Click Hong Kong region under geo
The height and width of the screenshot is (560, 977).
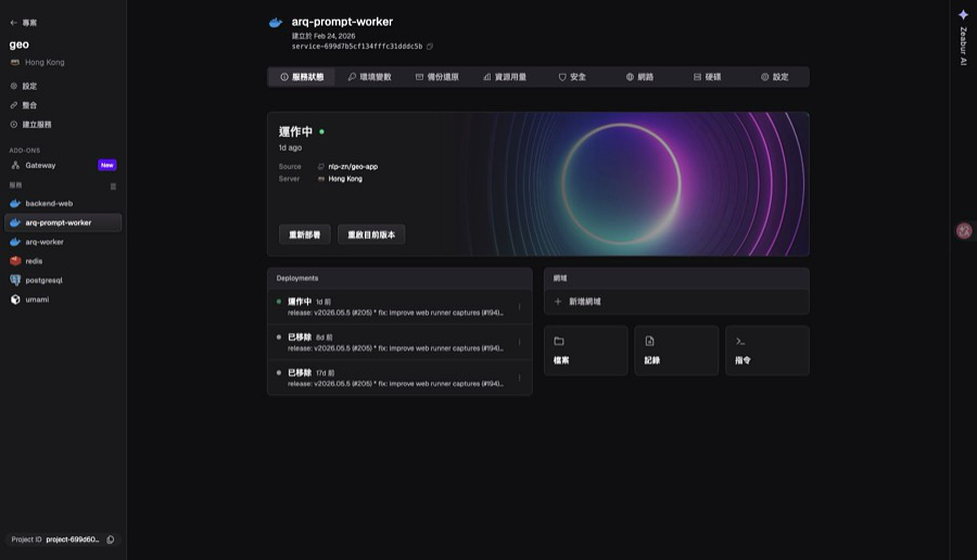click(37, 62)
